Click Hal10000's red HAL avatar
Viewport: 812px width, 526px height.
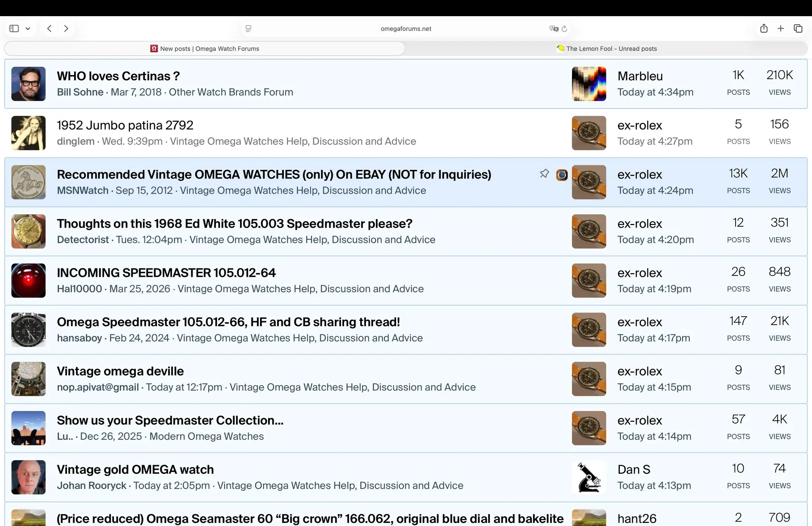click(28, 280)
